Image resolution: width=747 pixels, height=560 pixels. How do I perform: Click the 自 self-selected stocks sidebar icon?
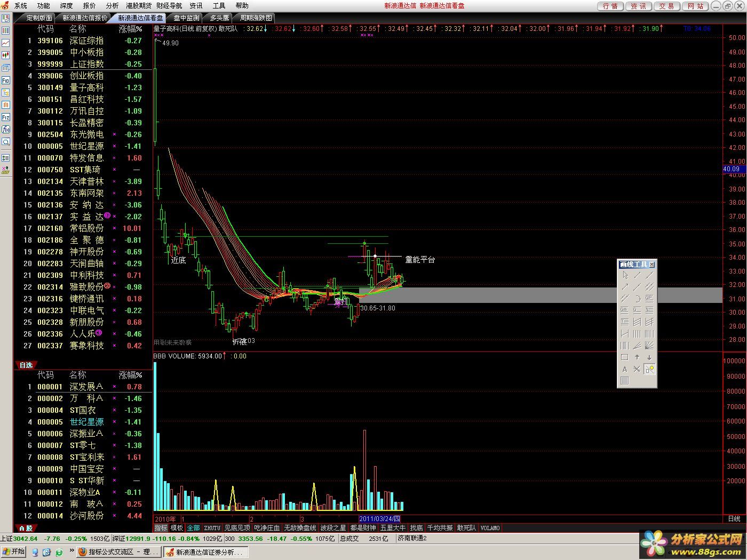(5, 105)
